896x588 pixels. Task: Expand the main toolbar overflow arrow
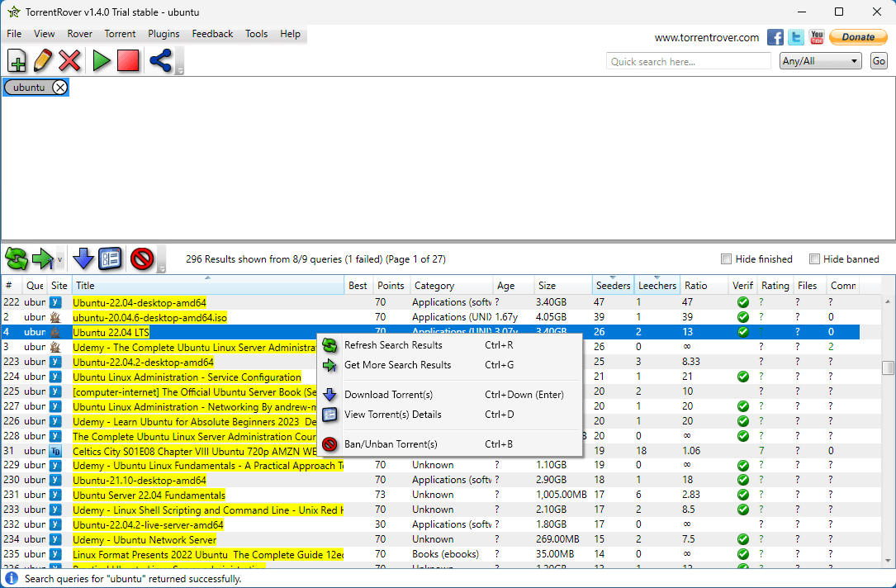click(x=179, y=71)
